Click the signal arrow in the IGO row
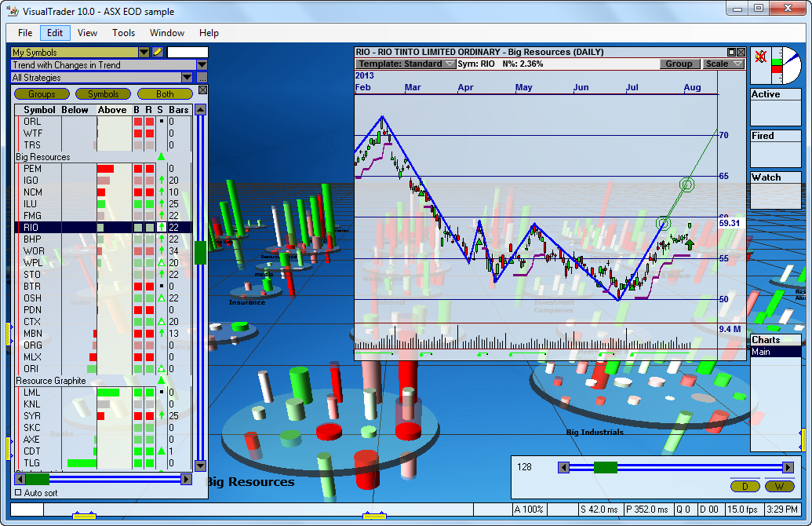Image resolution: width=812 pixels, height=526 pixels. coord(162,181)
